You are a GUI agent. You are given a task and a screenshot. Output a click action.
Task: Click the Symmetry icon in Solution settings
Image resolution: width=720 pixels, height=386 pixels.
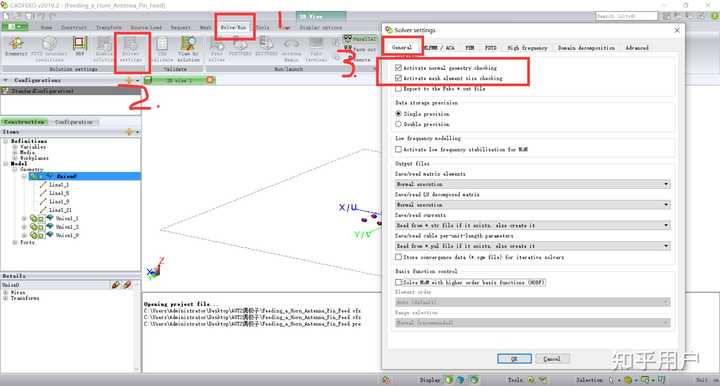point(16,47)
